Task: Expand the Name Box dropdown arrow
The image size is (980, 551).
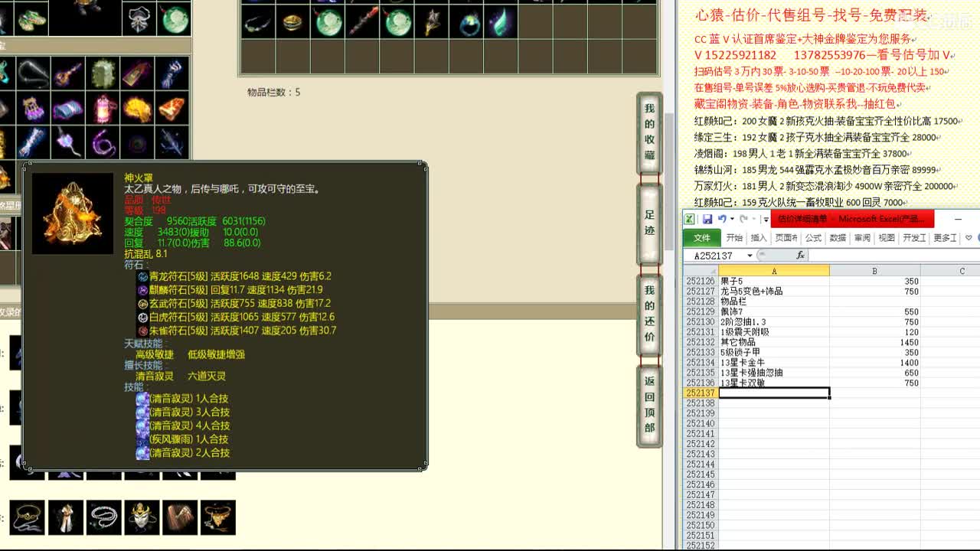Action: click(750, 256)
